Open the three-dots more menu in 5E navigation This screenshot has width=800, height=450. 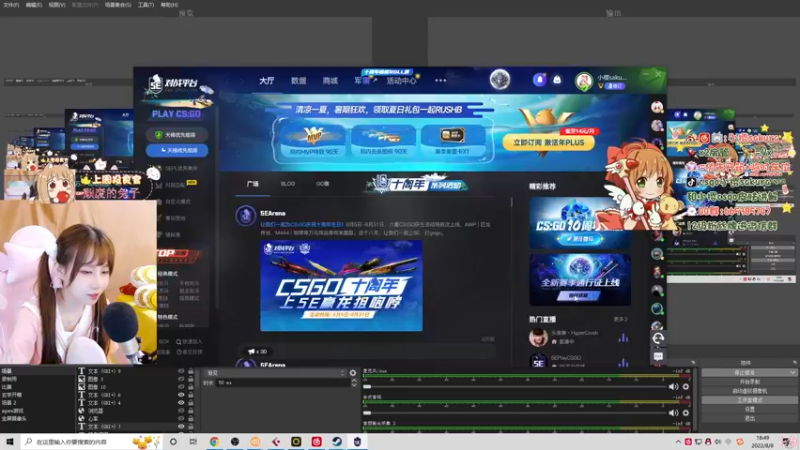[440, 80]
